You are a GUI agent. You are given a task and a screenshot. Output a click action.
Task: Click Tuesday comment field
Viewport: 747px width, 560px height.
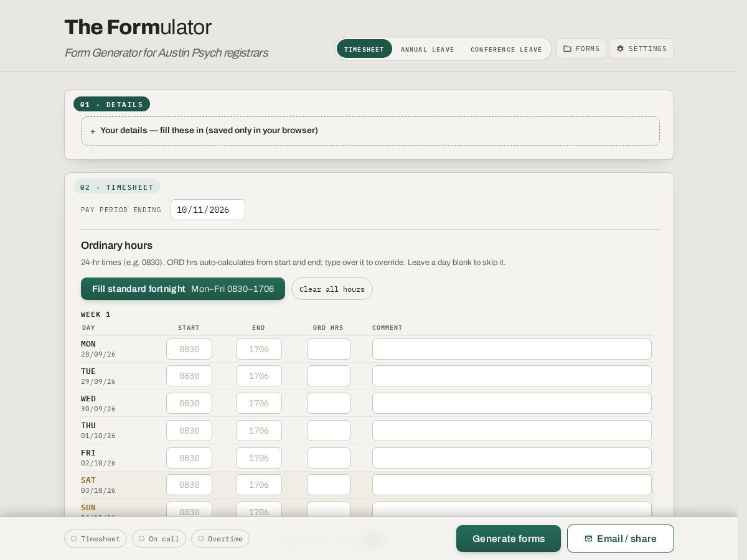(x=512, y=376)
